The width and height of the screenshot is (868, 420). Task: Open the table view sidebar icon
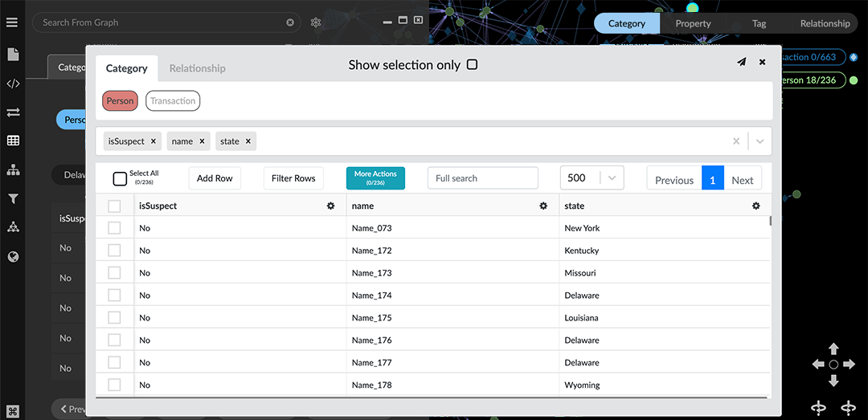tap(13, 141)
